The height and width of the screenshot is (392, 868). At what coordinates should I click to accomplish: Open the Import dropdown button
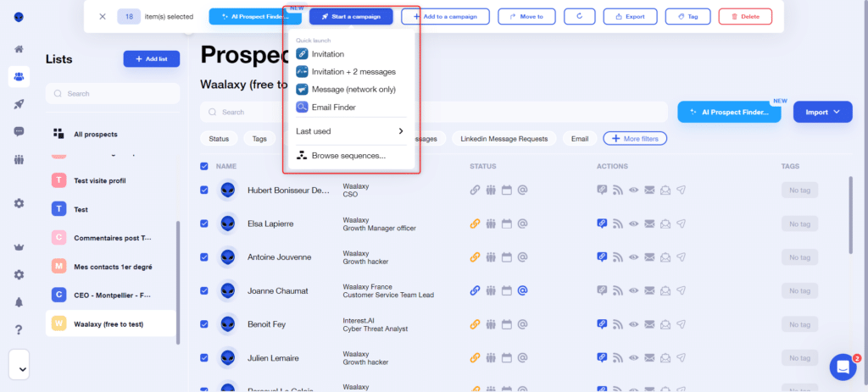[x=822, y=112]
